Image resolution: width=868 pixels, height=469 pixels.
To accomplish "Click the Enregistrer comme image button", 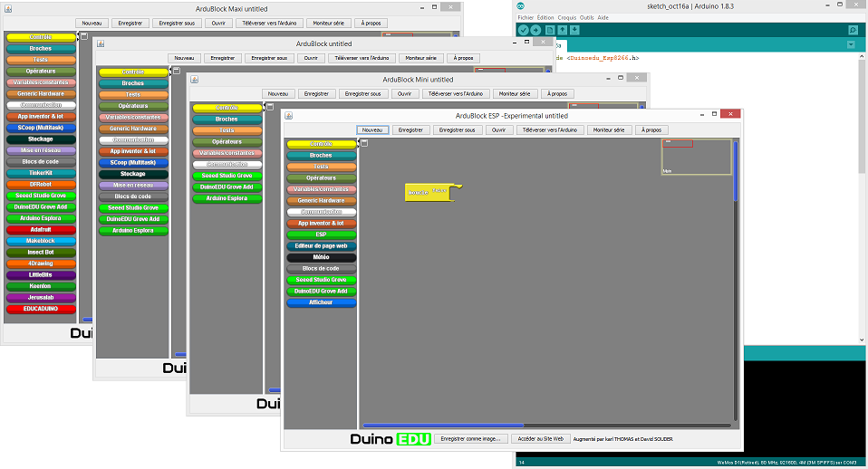I will pos(470,438).
